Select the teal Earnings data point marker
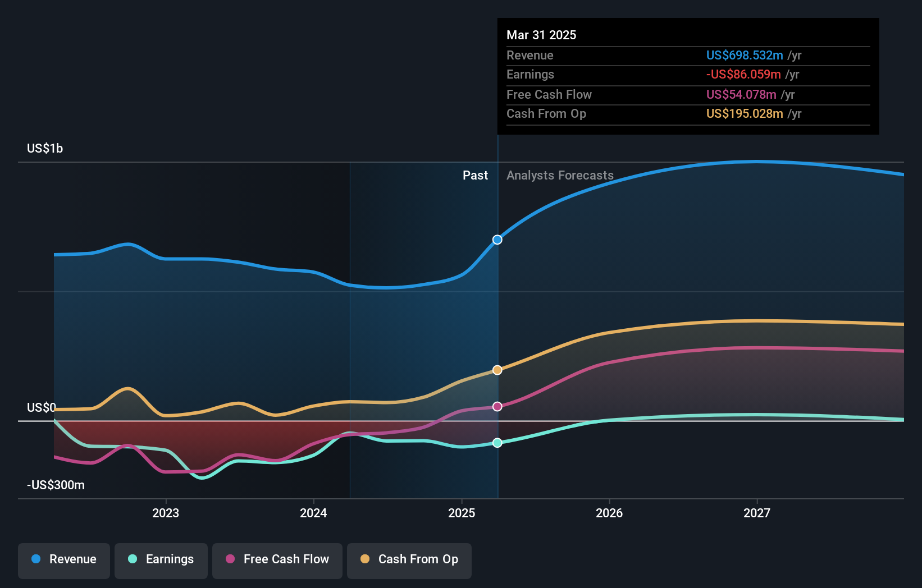Screen dimensions: 922x588 [497, 443]
